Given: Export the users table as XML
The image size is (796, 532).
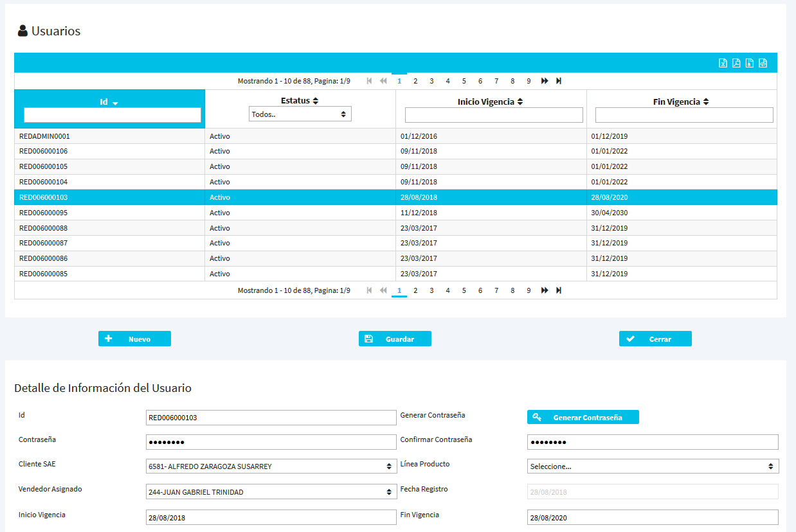Looking at the screenshot, I should pos(763,63).
